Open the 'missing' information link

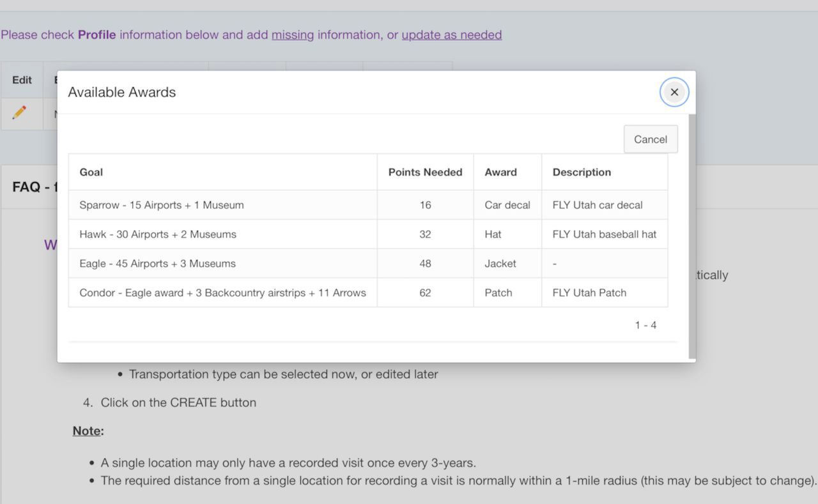point(293,34)
